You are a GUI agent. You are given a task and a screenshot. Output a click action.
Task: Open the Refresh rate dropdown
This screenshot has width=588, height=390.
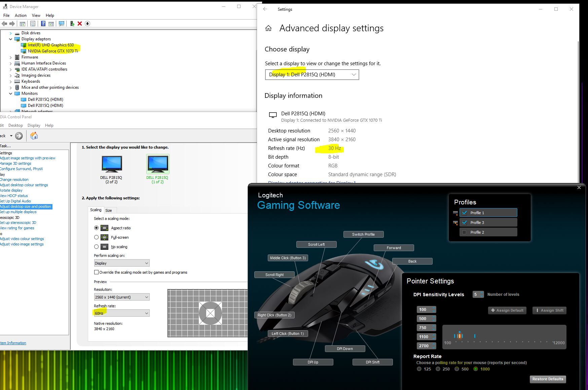tap(122, 313)
